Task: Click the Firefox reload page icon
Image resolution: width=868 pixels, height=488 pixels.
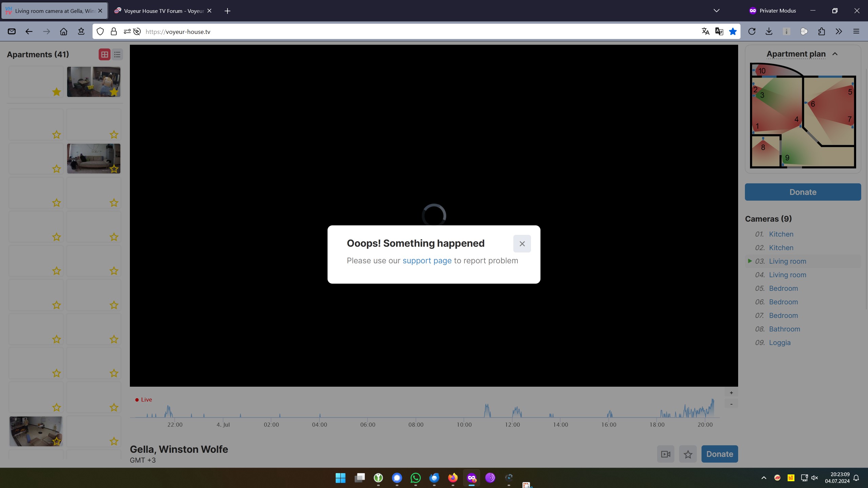Action: coord(752,32)
